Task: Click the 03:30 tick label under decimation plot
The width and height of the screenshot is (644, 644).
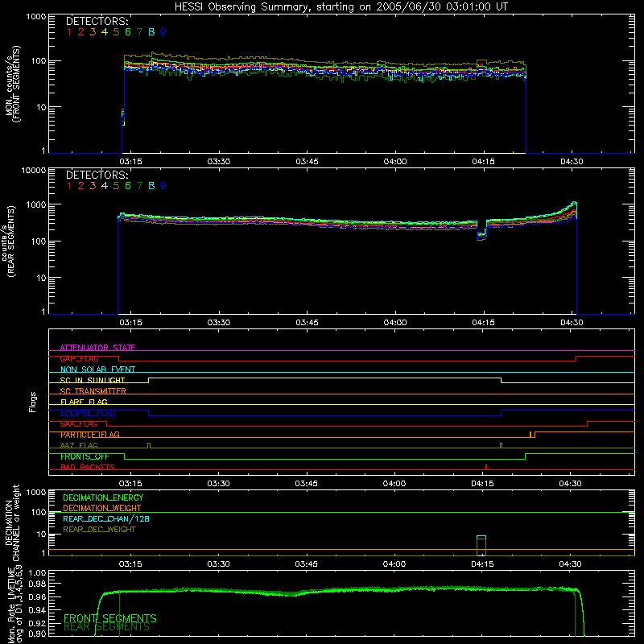Action: 218,564
